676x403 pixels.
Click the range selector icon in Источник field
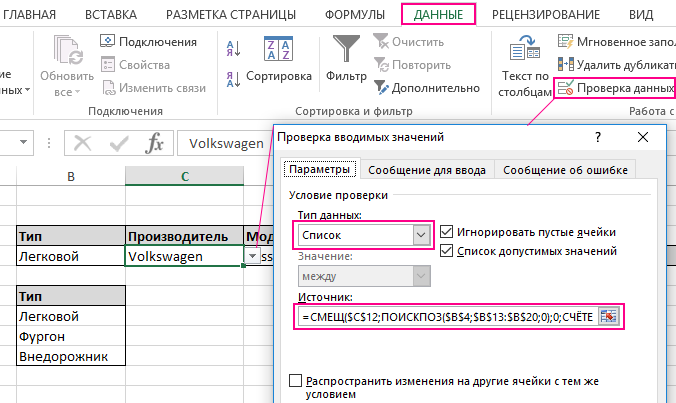point(608,317)
